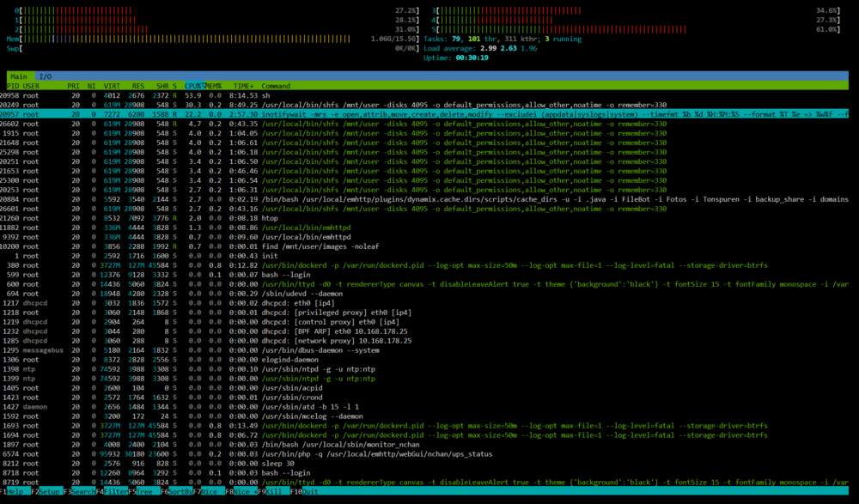Select the monitor_nchan bash process

coord(424,444)
